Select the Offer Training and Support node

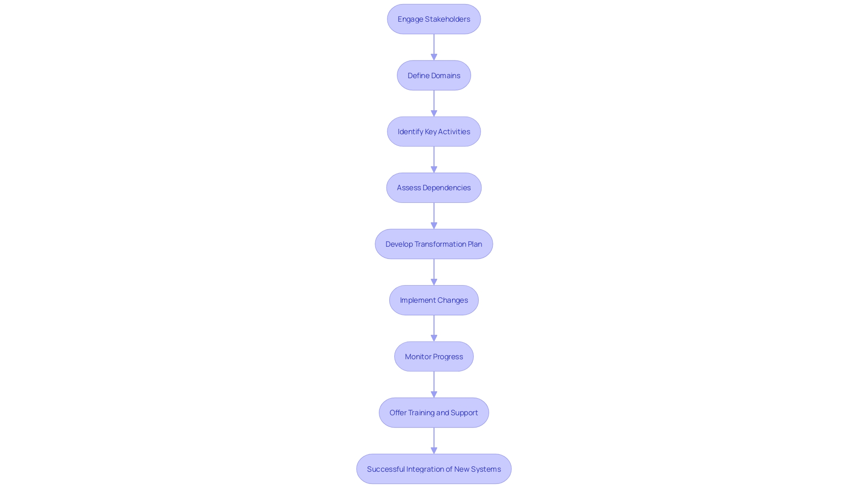(x=434, y=413)
